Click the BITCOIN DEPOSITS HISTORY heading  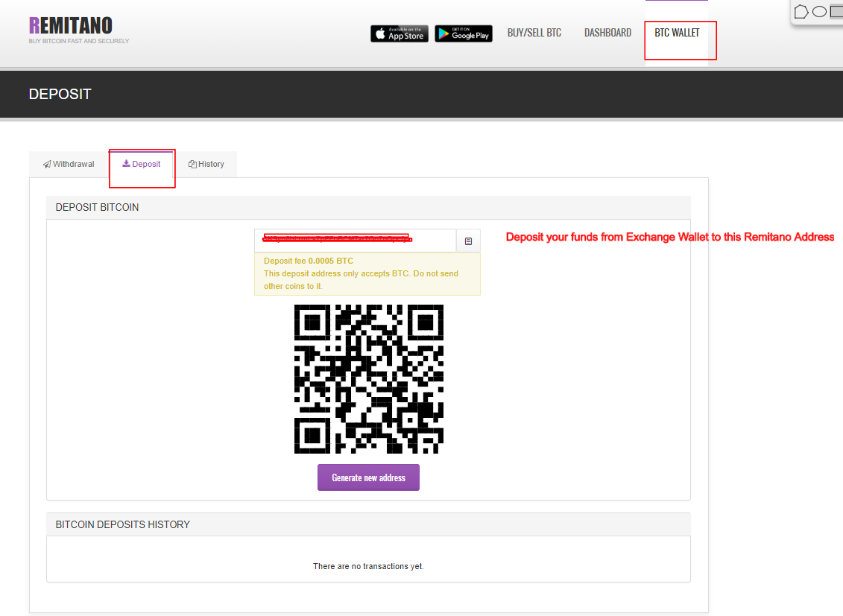[x=122, y=524]
